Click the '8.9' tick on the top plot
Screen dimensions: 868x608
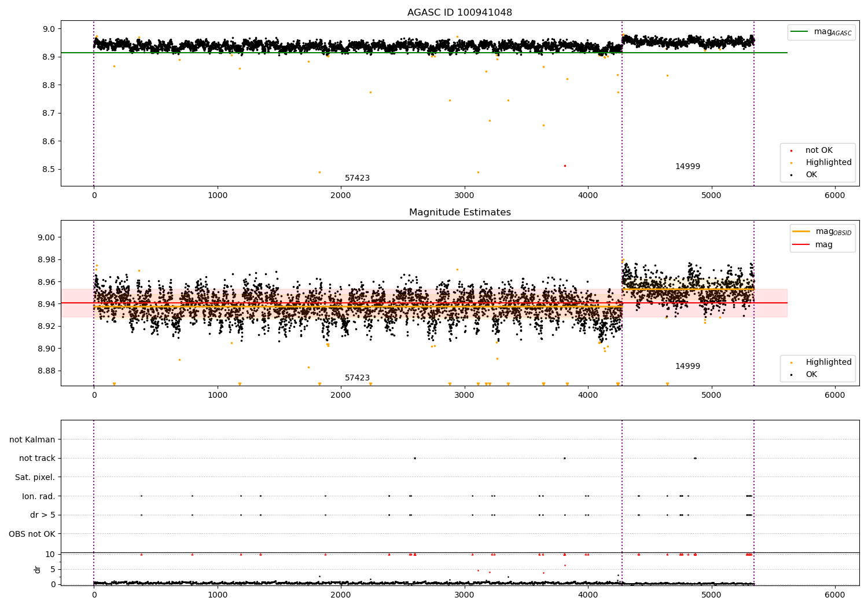[48, 57]
